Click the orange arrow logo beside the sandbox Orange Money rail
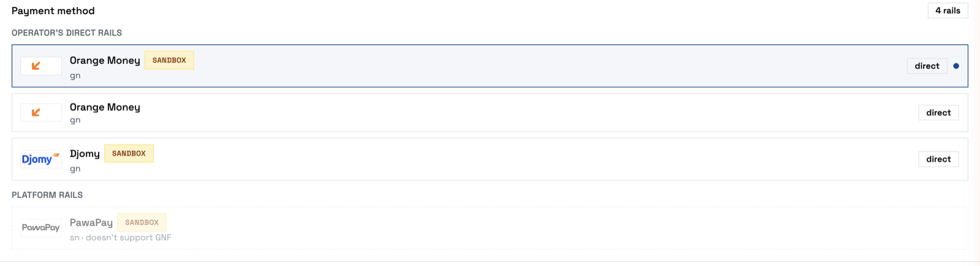Image resolution: width=980 pixels, height=266 pixels. (41, 66)
